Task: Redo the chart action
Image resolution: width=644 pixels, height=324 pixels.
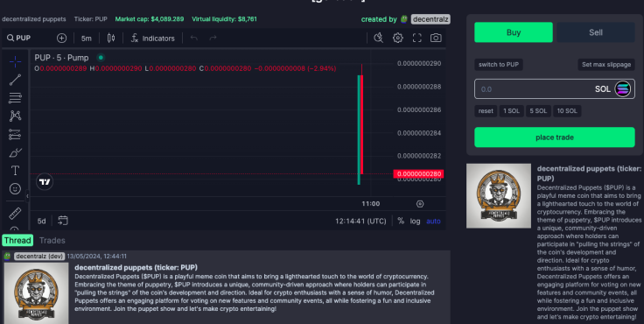Action: (213, 39)
